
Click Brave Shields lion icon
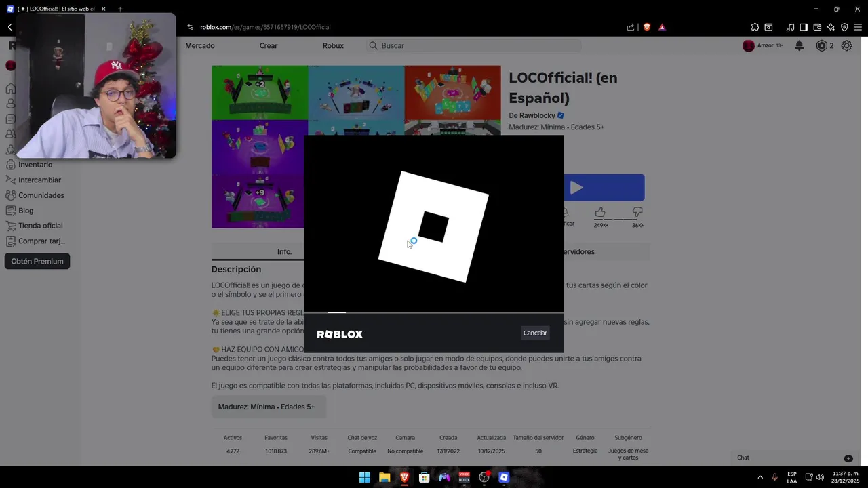(x=647, y=27)
